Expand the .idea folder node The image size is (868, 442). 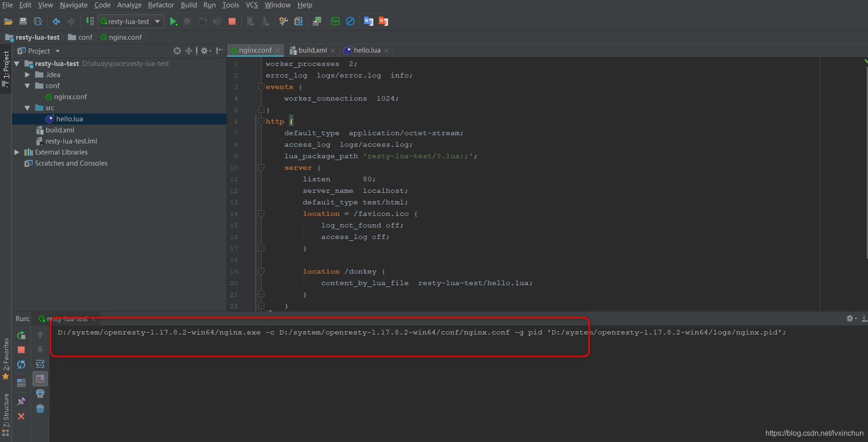point(27,75)
